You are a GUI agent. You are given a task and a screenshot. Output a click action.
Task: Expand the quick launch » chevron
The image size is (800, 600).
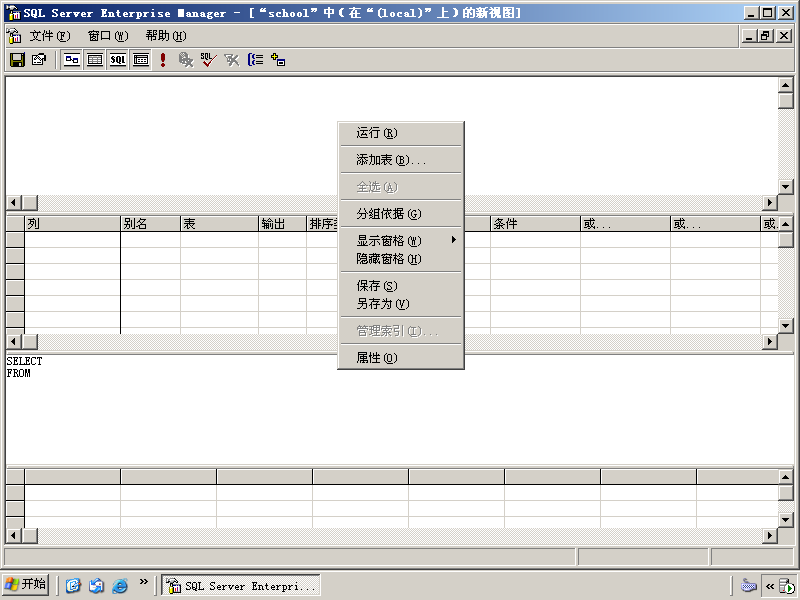[144, 582]
